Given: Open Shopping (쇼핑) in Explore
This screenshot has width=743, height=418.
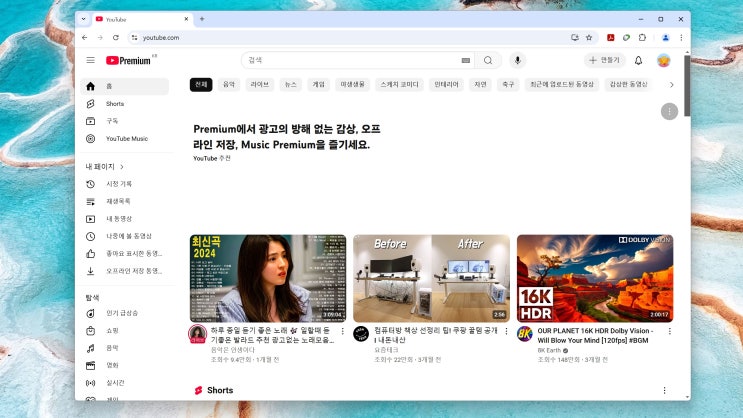Looking at the screenshot, I should point(124,331).
